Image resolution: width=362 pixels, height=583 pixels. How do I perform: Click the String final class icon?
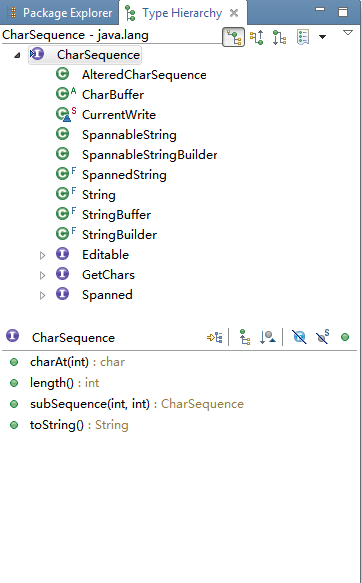66,194
